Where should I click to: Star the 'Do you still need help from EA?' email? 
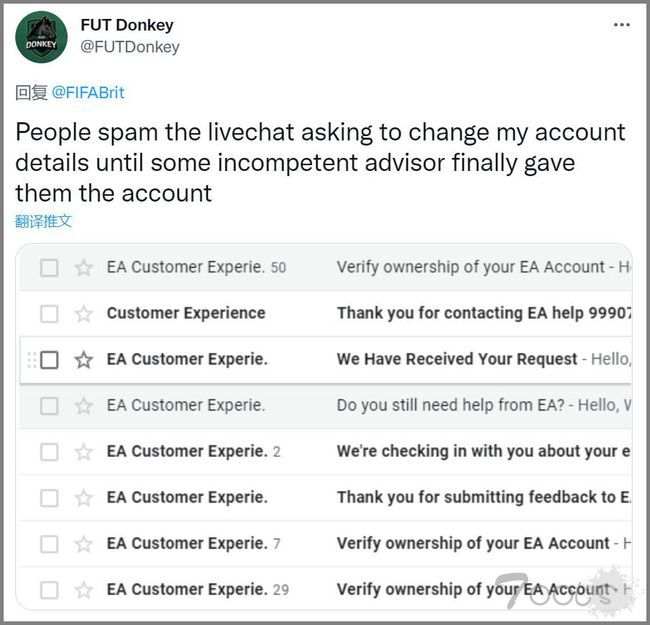coord(84,406)
